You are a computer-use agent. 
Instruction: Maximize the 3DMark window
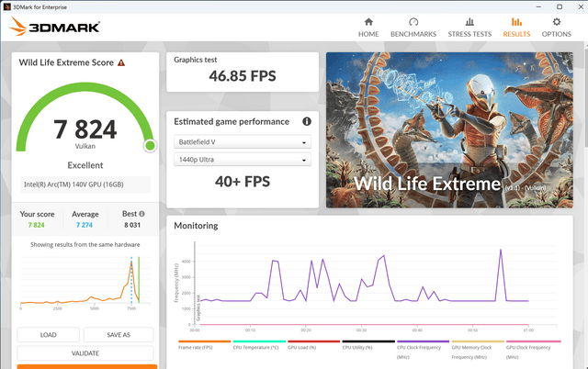coord(560,6)
